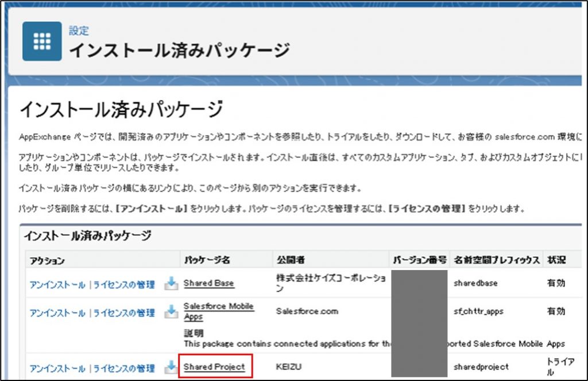Click アンインストール for Shared Project

(x=57, y=368)
